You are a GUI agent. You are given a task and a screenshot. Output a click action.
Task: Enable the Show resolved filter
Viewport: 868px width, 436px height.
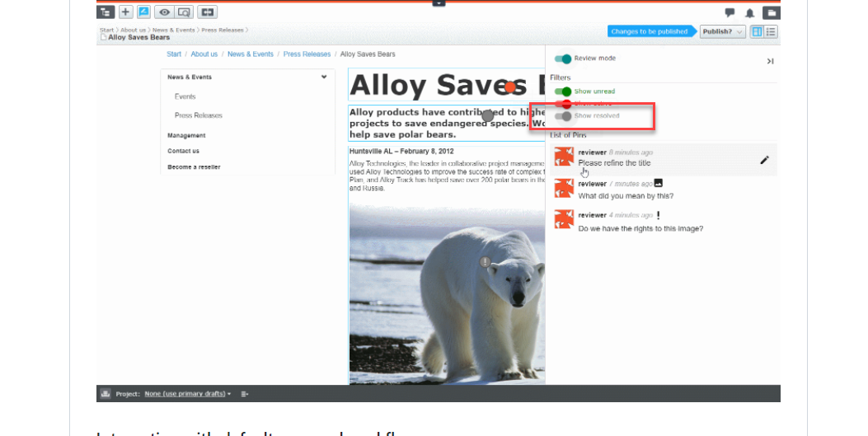pyautogui.click(x=563, y=116)
